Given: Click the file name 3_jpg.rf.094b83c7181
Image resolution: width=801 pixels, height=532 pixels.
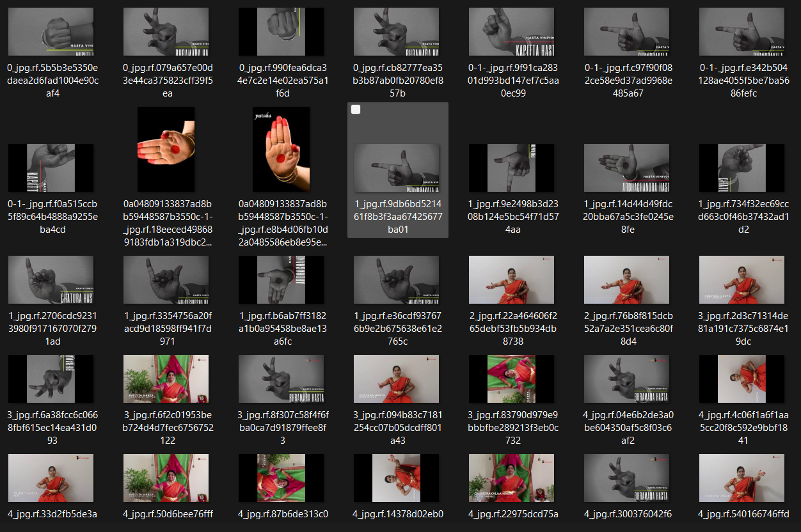Looking at the screenshot, I should tap(396, 428).
